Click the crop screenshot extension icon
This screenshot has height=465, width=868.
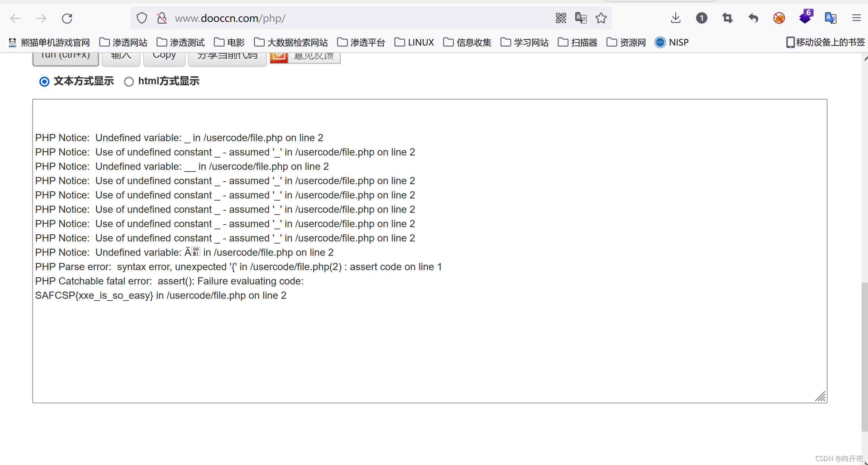coord(727,18)
